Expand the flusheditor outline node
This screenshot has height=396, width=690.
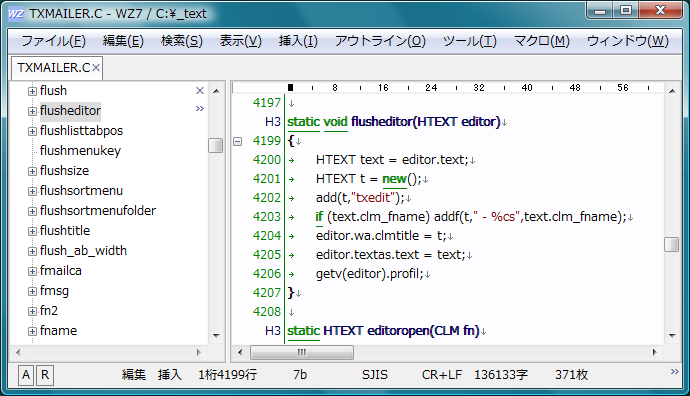(x=32, y=111)
